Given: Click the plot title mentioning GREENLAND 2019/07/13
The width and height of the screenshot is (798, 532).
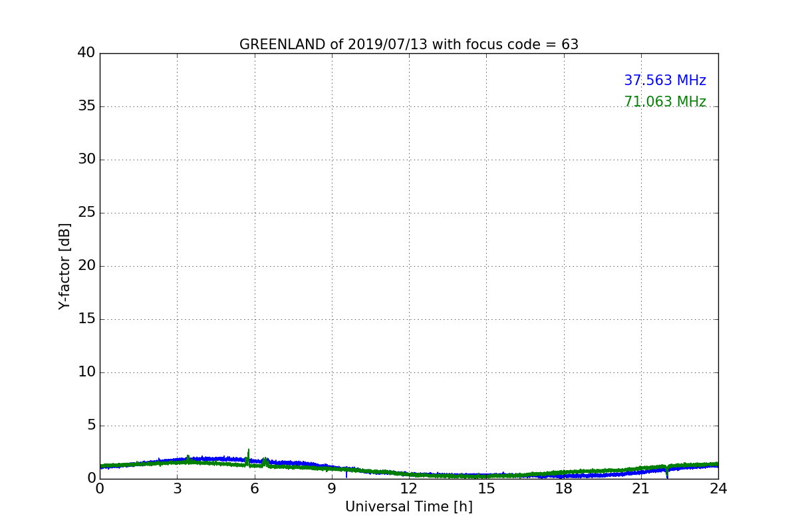Looking at the screenshot, I should tap(409, 45).
